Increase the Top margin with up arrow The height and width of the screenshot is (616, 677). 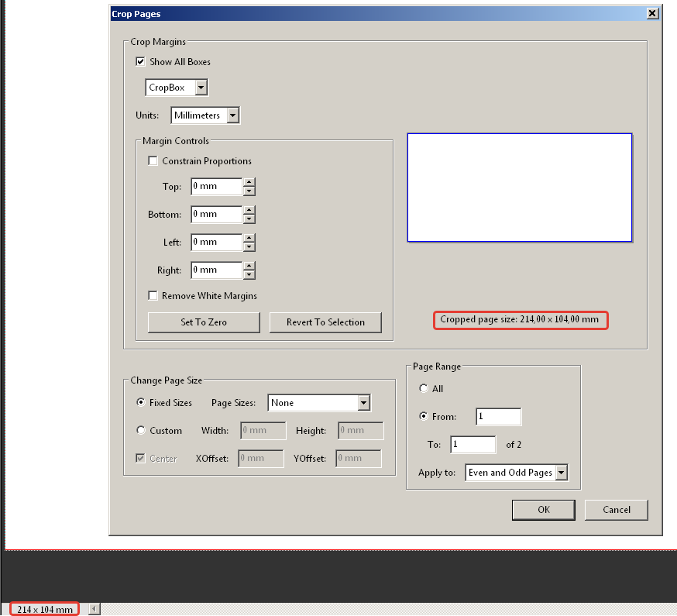pos(249,182)
